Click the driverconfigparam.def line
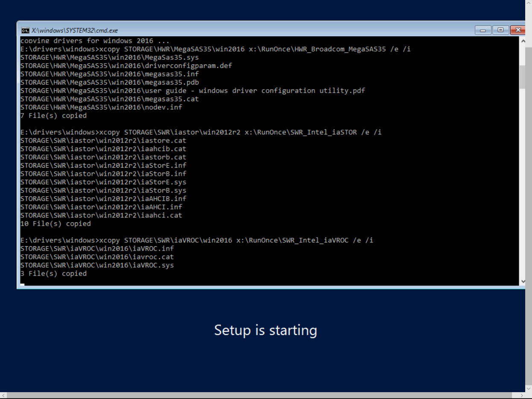The height and width of the screenshot is (399, 532). 126,66
